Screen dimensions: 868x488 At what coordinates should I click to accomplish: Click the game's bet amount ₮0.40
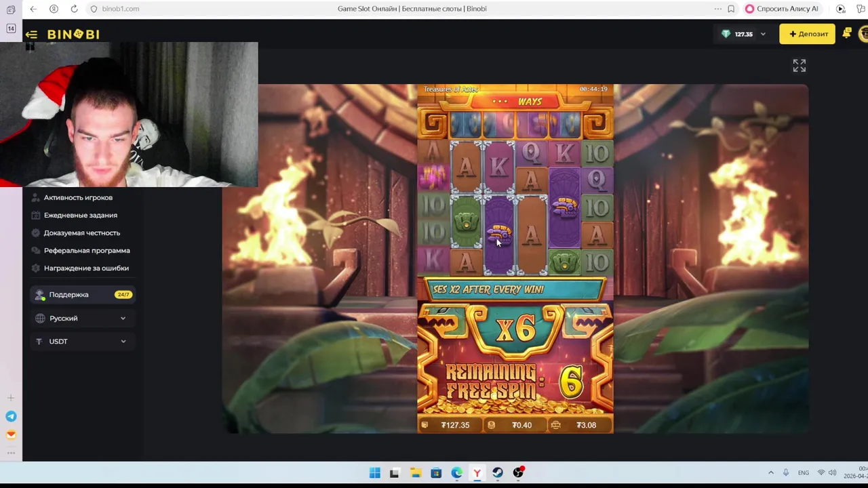(x=515, y=425)
